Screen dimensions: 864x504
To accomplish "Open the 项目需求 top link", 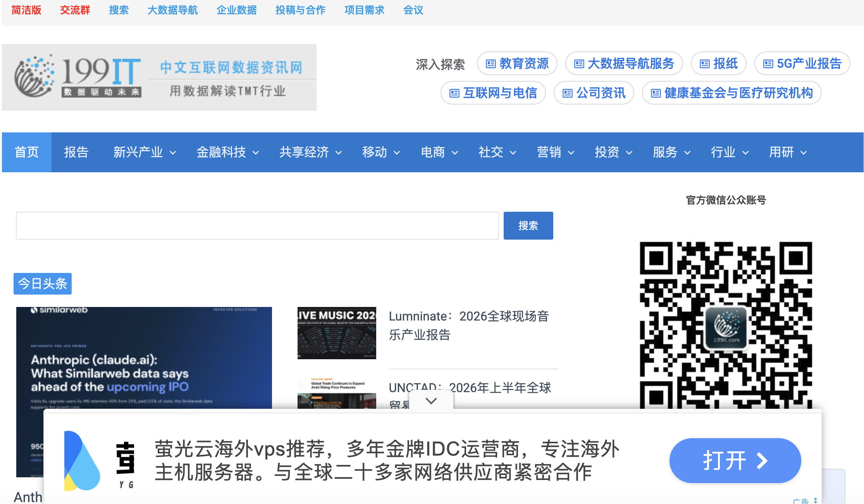I will pyautogui.click(x=365, y=10).
